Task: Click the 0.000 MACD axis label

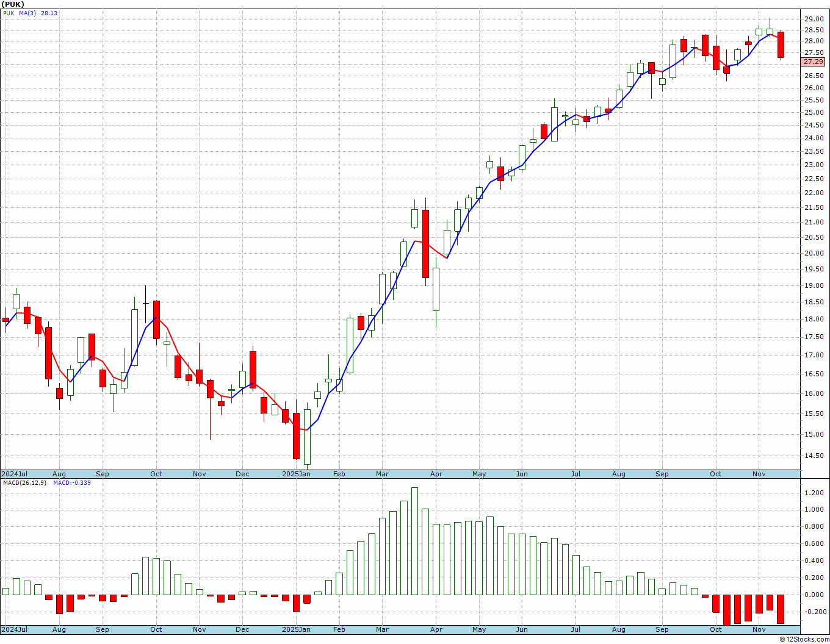Action: pyautogui.click(x=814, y=595)
